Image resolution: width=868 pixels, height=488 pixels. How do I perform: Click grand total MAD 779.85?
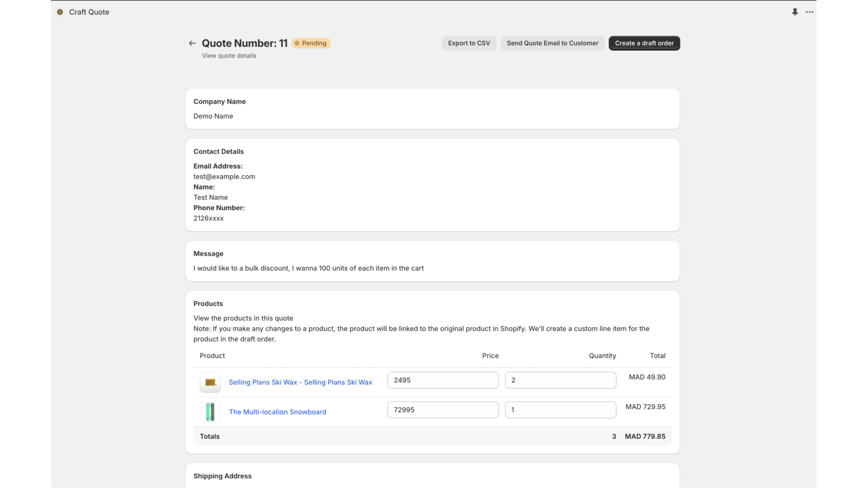pos(645,436)
